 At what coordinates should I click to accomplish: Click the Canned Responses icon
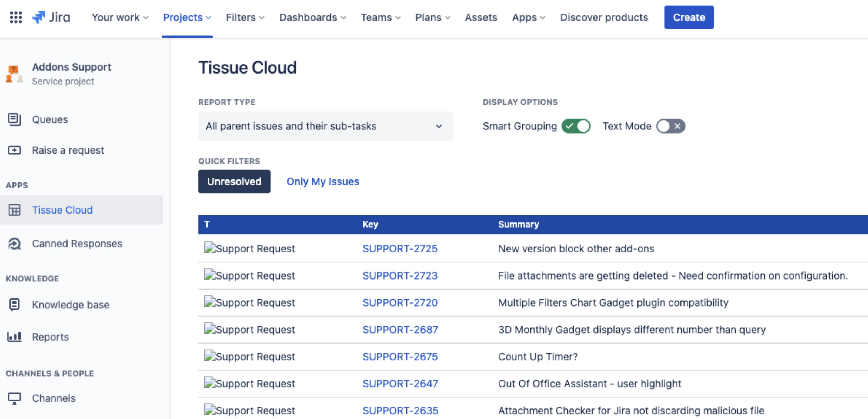tap(15, 243)
